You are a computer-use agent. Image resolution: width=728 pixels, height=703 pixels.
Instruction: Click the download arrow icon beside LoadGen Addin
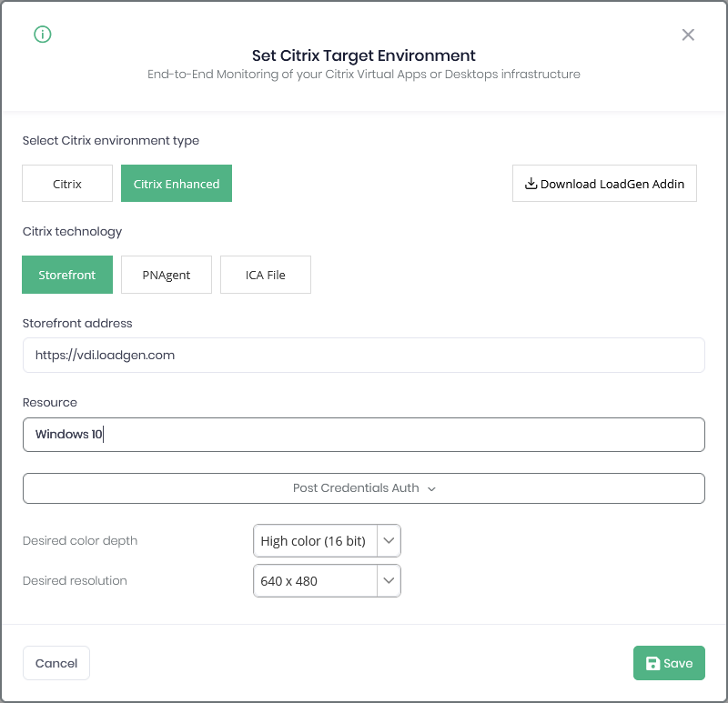tap(531, 184)
